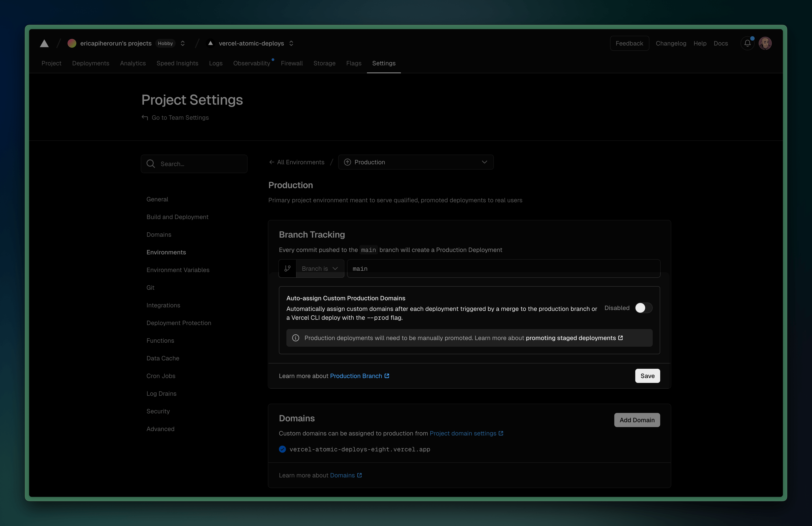Switch to the Deployments tab

click(x=90, y=63)
